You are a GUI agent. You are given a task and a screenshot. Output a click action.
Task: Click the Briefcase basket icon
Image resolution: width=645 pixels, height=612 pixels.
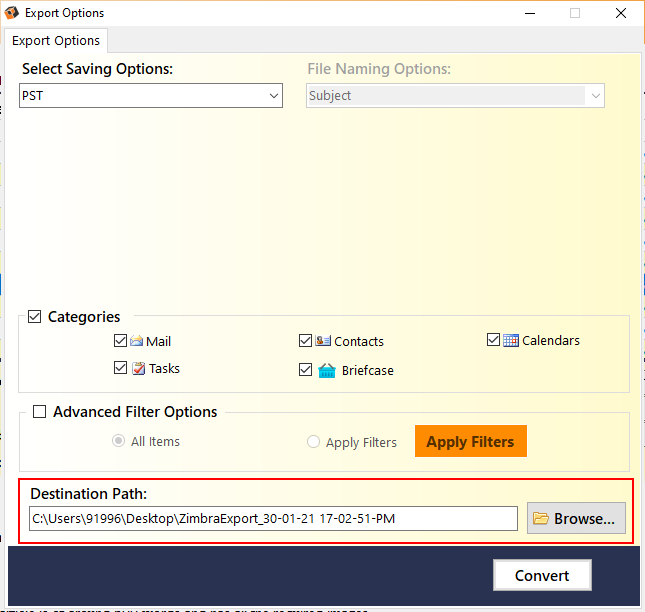coord(327,371)
